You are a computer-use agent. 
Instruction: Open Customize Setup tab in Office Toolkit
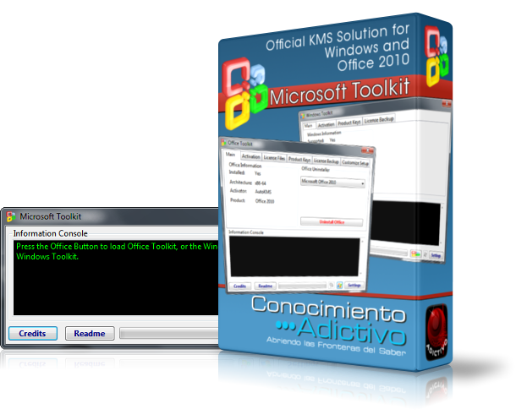tap(355, 162)
